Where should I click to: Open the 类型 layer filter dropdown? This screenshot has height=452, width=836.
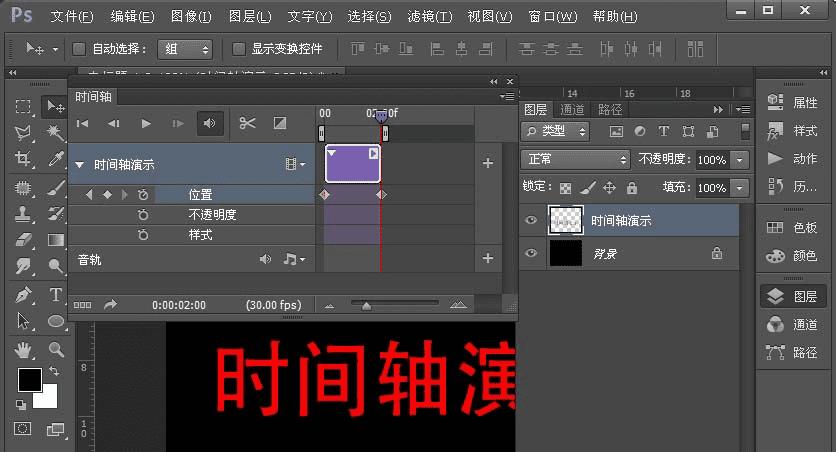556,131
